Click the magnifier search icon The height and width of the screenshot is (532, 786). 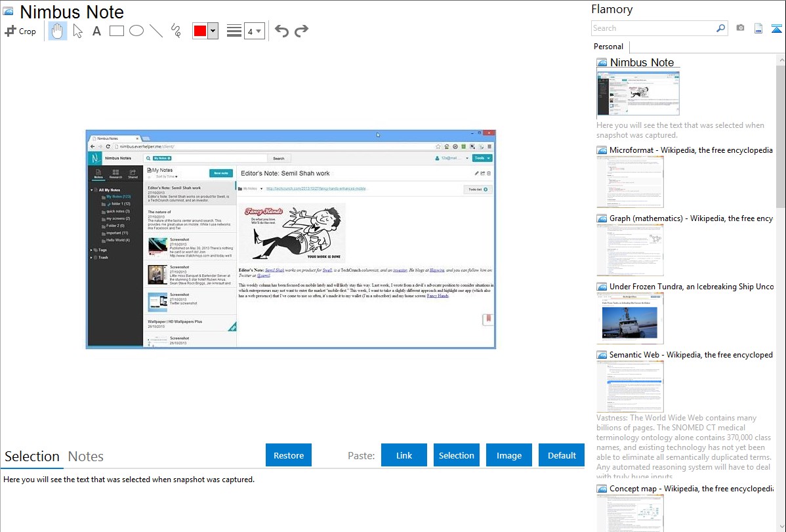pyautogui.click(x=720, y=28)
